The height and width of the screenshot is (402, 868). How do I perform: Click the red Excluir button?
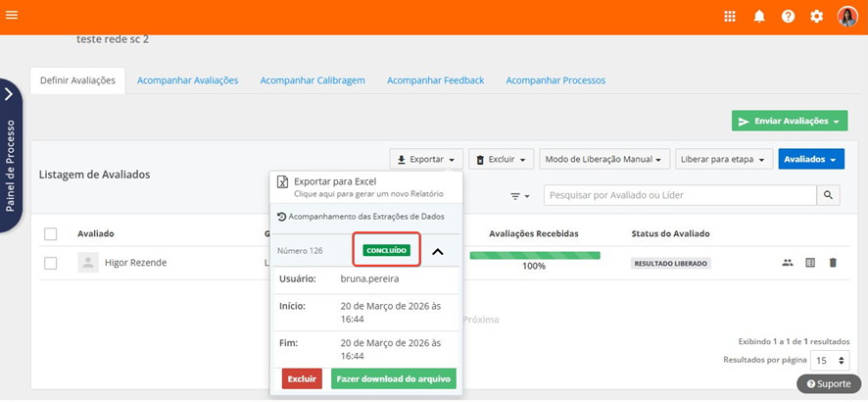tap(302, 378)
